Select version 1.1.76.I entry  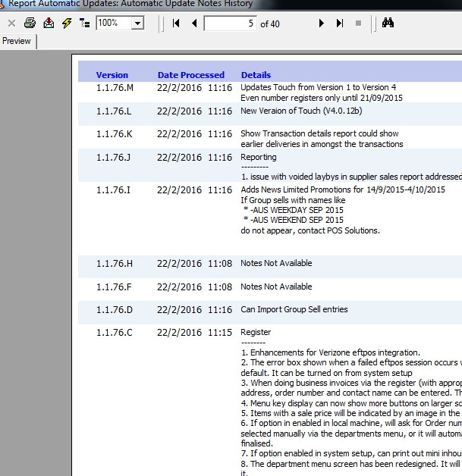[113, 190]
